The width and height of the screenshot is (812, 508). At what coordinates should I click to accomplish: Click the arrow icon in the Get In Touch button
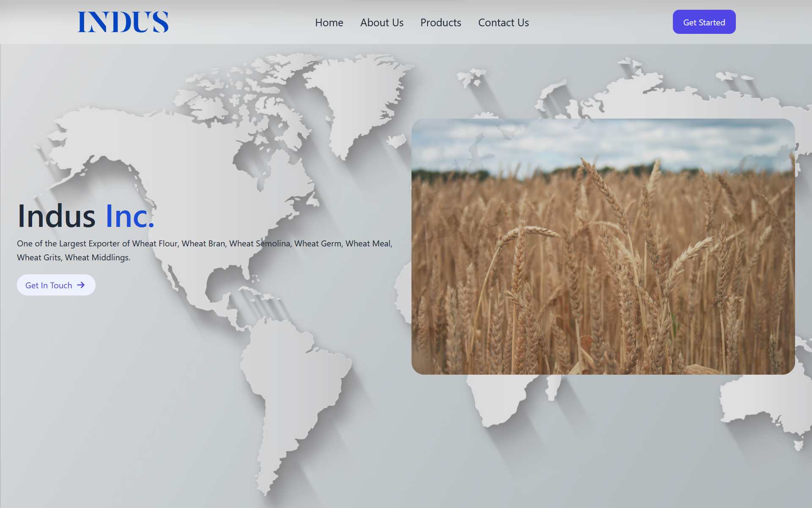pyautogui.click(x=81, y=285)
